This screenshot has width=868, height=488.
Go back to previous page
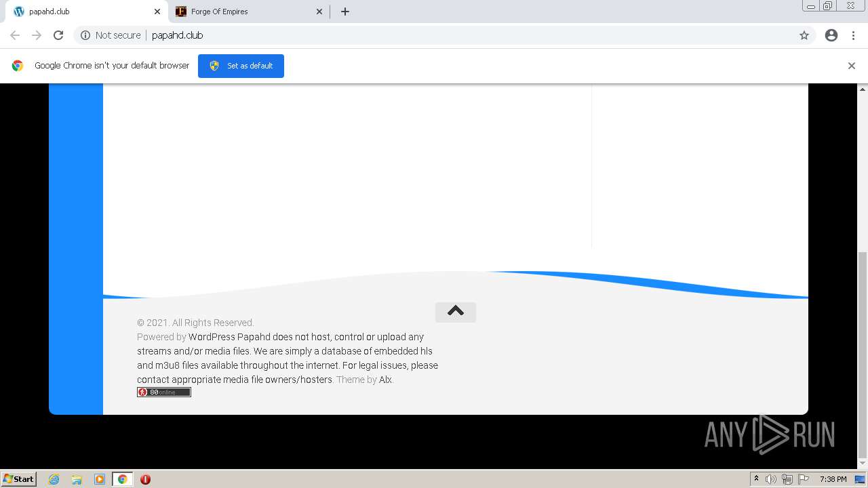click(x=15, y=35)
